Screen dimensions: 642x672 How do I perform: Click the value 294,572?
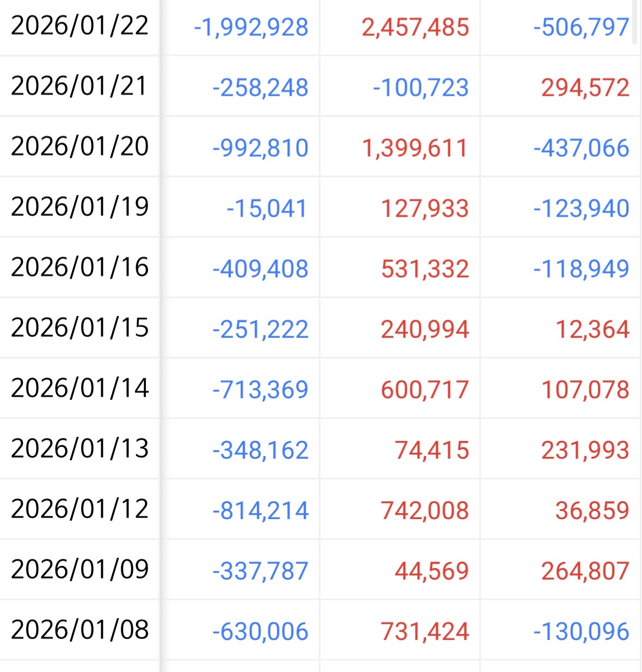pos(585,88)
